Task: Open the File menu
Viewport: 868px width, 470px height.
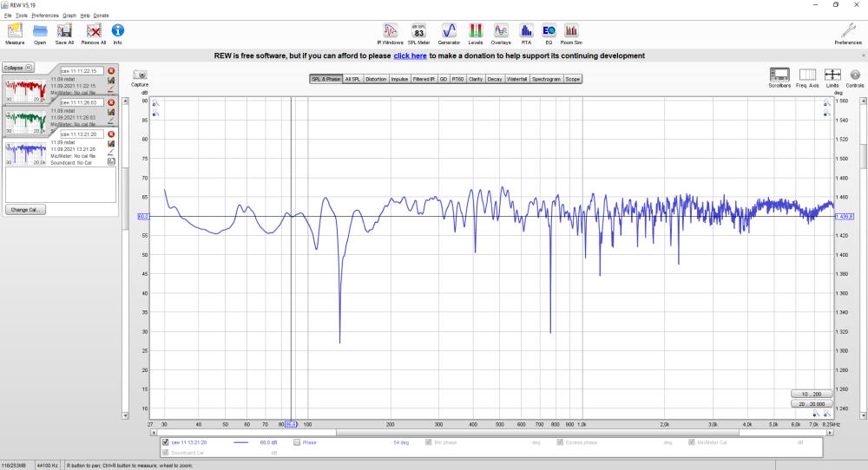Action: [x=8, y=16]
